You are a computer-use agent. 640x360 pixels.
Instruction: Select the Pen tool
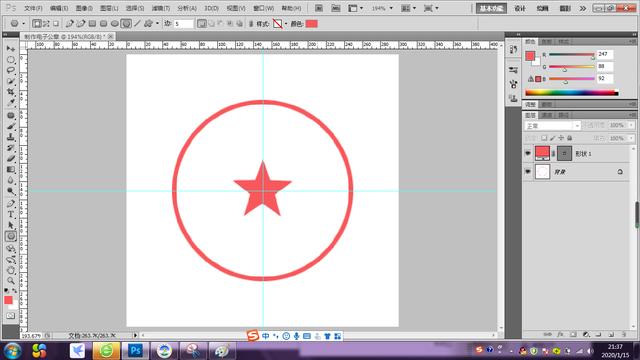click(11, 204)
